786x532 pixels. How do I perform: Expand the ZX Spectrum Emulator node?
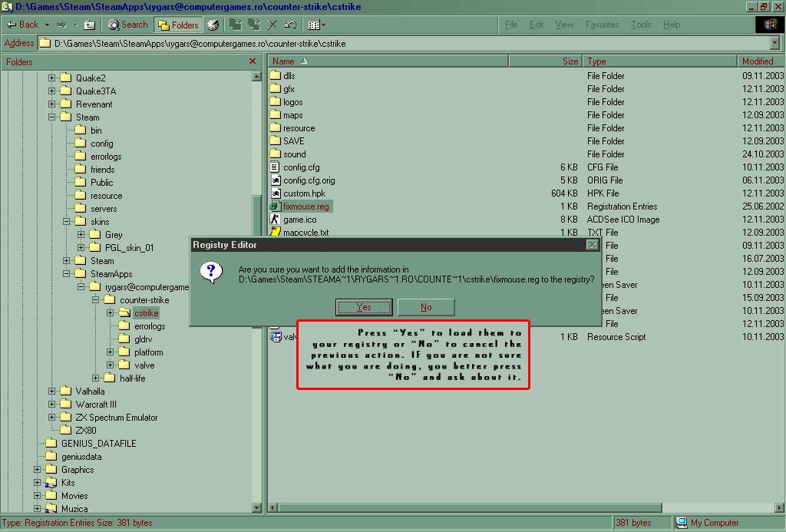(51, 417)
